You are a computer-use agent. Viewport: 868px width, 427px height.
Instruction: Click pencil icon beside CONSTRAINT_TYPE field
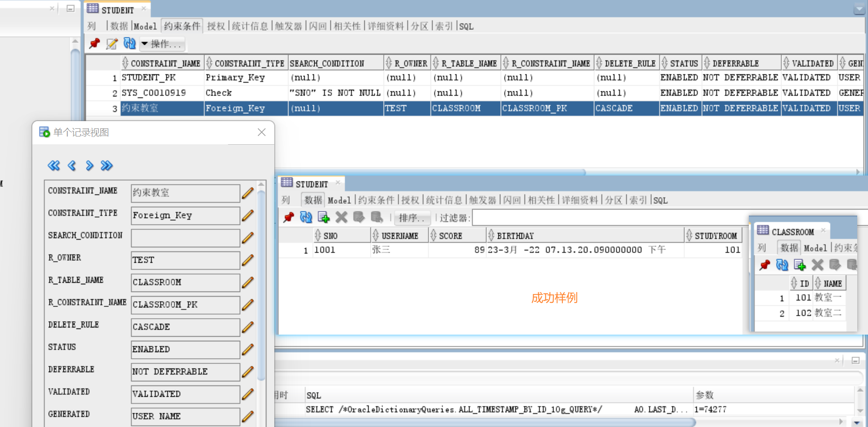point(248,216)
